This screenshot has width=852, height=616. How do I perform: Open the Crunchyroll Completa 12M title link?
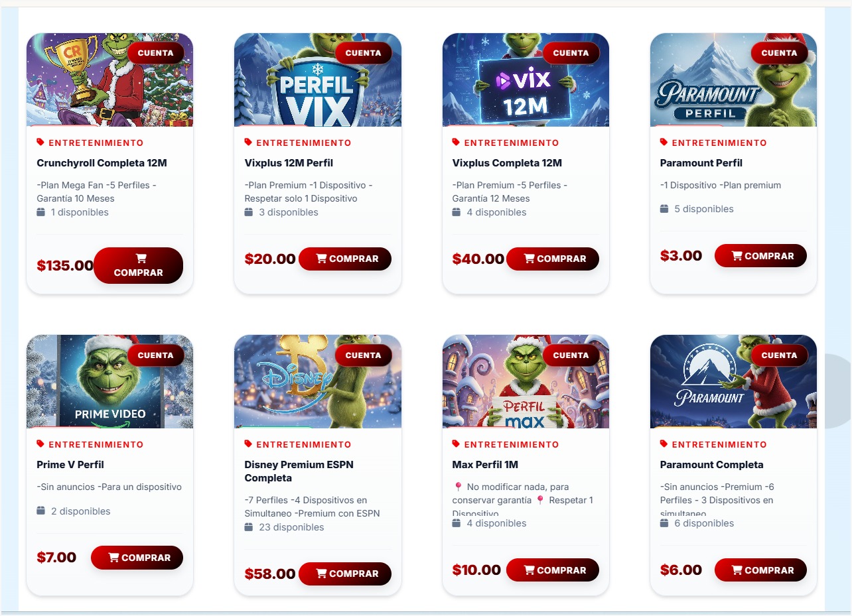point(102,163)
